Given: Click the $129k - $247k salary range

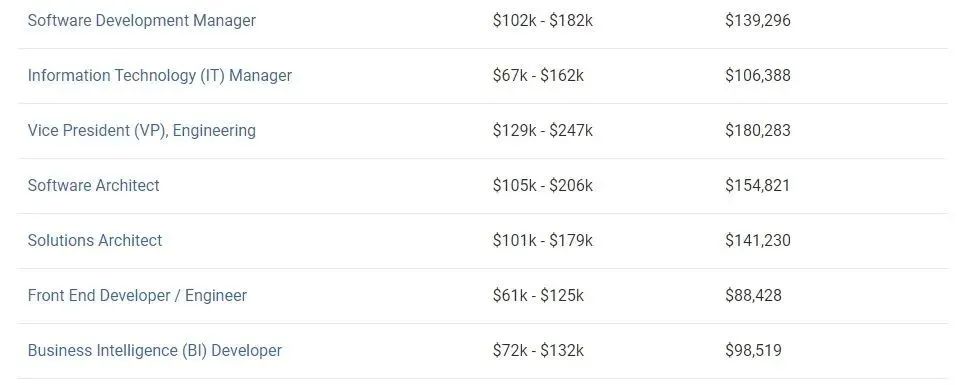Looking at the screenshot, I should (543, 130).
